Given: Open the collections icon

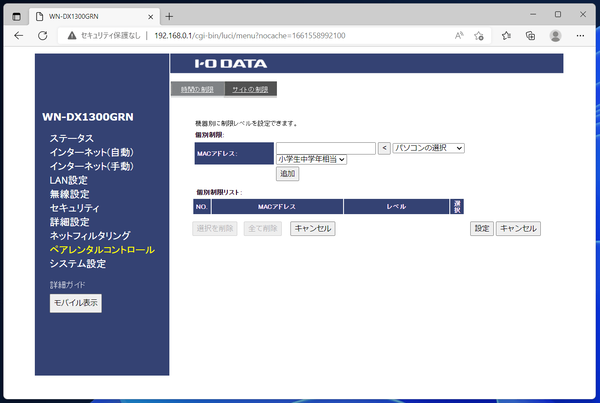Looking at the screenshot, I should click(530, 35).
